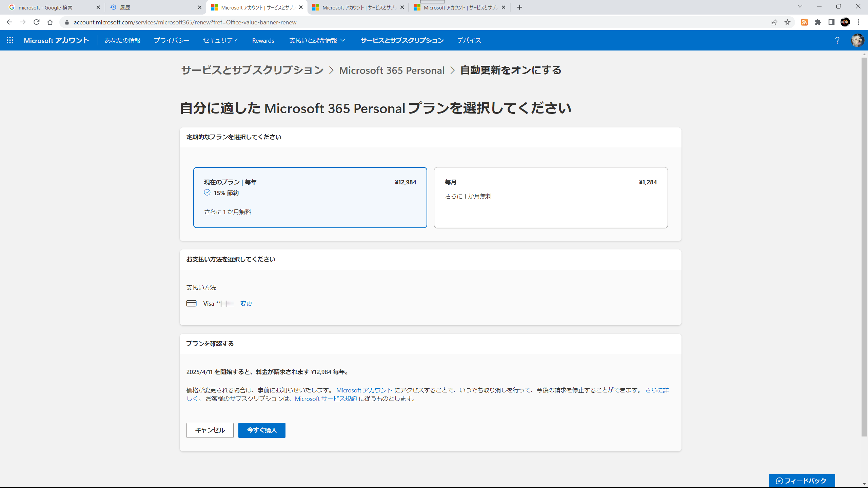This screenshot has height=488, width=868.
Task: Expand the 支払いと課金情報 dropdown menu
Action: click(x=317, y=40)
